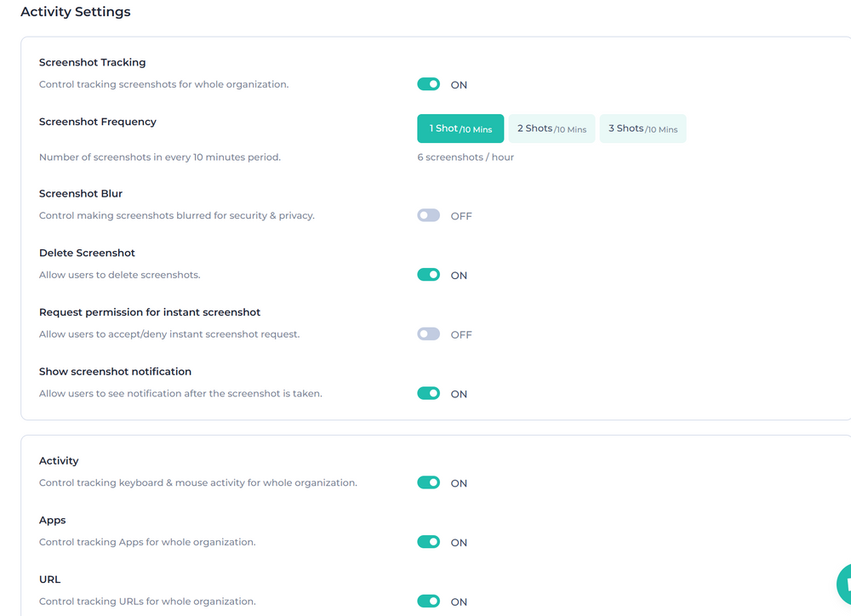Disable the Activity tracking toggle

click(428, 482)
